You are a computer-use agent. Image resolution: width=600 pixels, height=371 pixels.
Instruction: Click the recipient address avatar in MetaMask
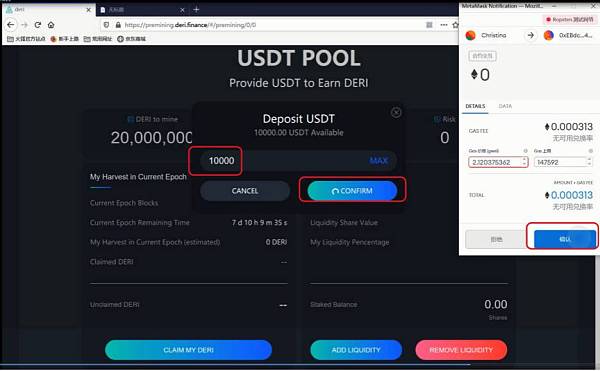coord(549,35)
